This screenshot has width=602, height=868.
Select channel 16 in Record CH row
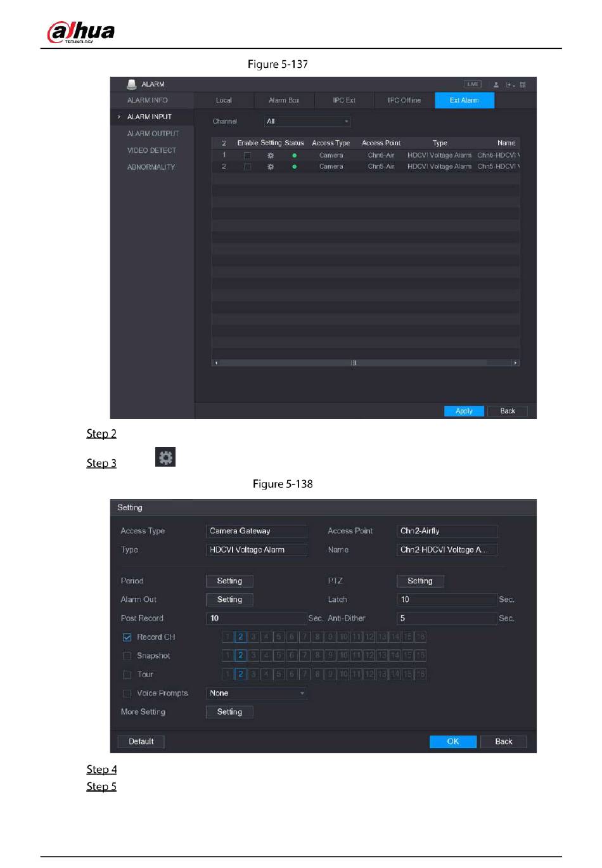[421, 637]
